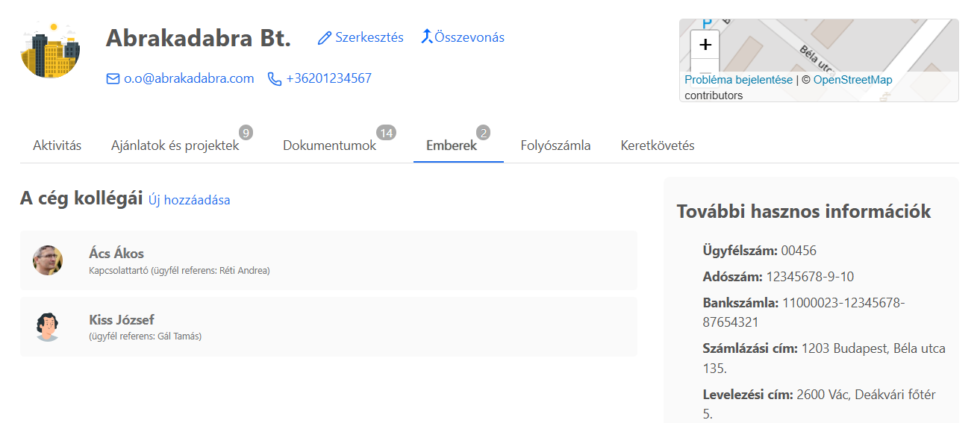Viewport: 980px width, 423px height.
Task: Call phone number +36201234567
Action: (328, 78)
